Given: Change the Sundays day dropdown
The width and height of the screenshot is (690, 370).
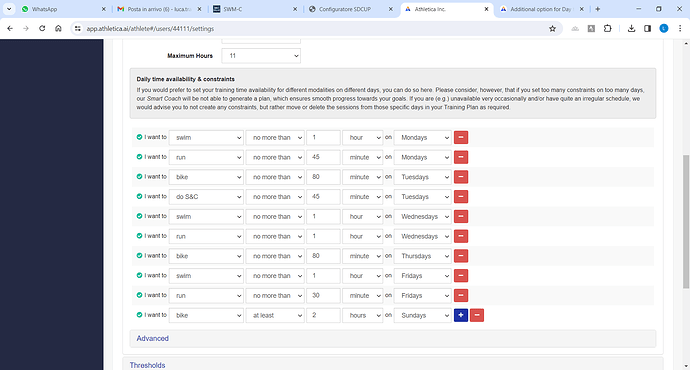Looking at the screenshot, I should [x=423, y=315].
